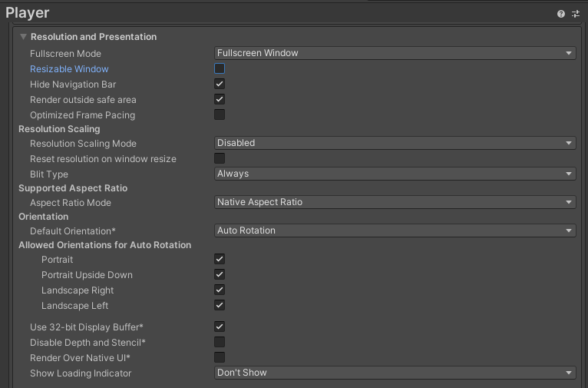Disable Portrait Upside Down orientation
Image resolution: width=588 pixels, height=388 pixels.
[x=220, y=274]
